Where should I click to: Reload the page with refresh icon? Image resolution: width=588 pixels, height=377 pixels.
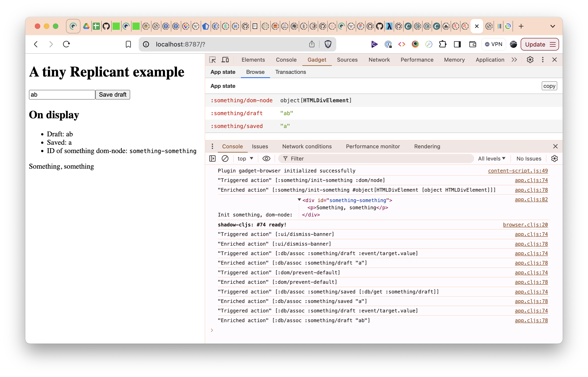66,44
